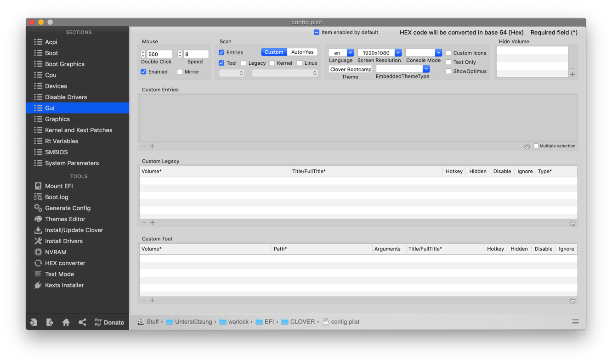The width and height of the screenshot is (612, 364).
Task: Add a new Custom Legacy row
Action: [x=152, y=223]
